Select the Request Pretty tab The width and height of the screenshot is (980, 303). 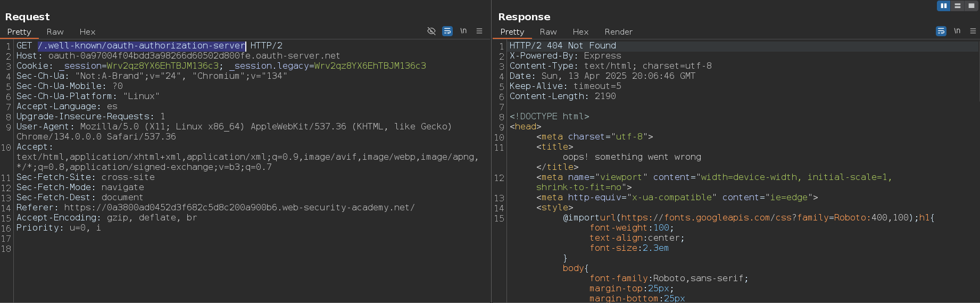point(19,32)
